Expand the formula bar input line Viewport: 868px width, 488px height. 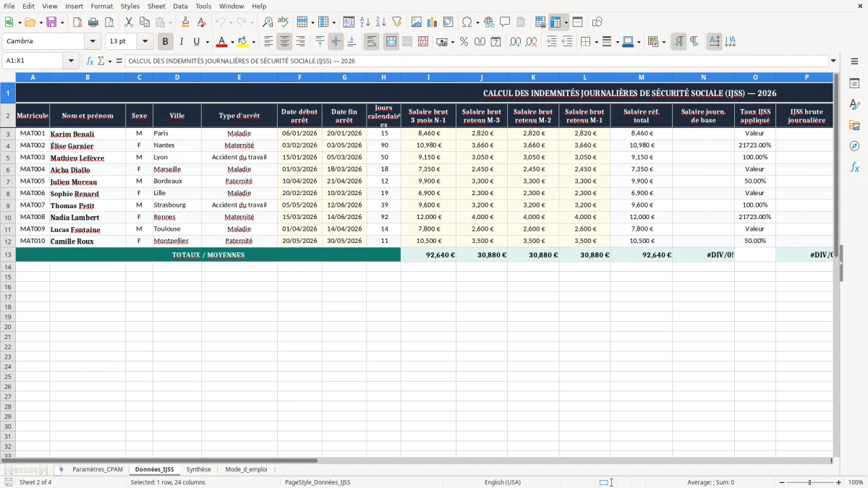pos(833,61)
